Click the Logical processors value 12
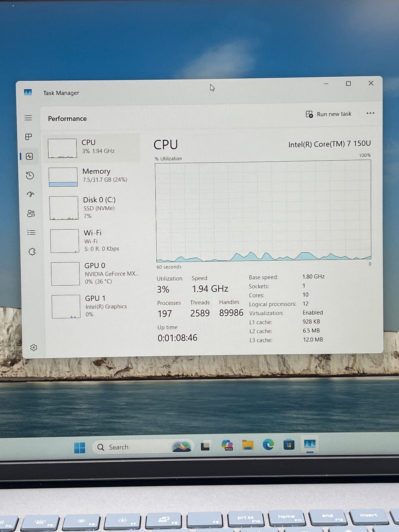The width and height of the screenshot is (399, 532). point(305,304)
